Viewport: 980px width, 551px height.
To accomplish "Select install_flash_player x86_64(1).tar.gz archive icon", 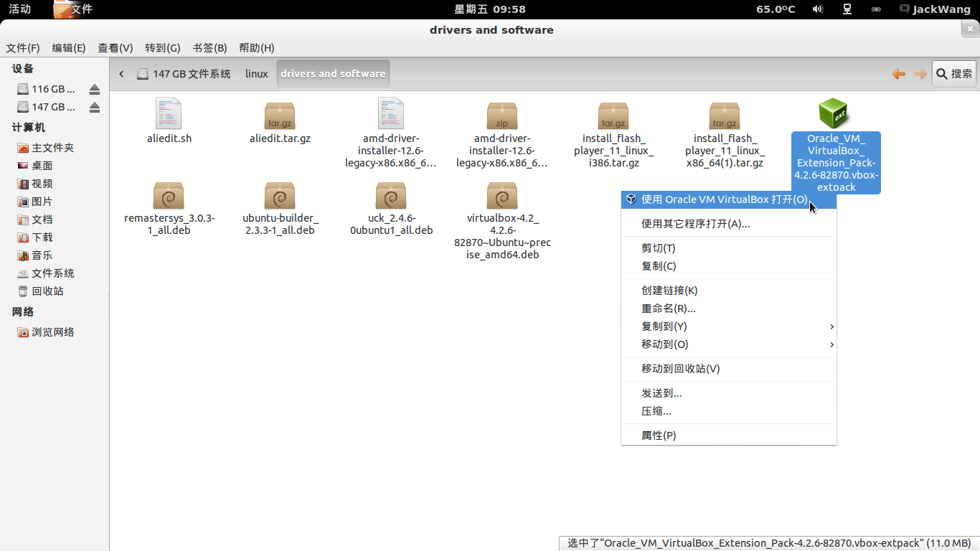I will pyautogui.click(x=725, y=116).
